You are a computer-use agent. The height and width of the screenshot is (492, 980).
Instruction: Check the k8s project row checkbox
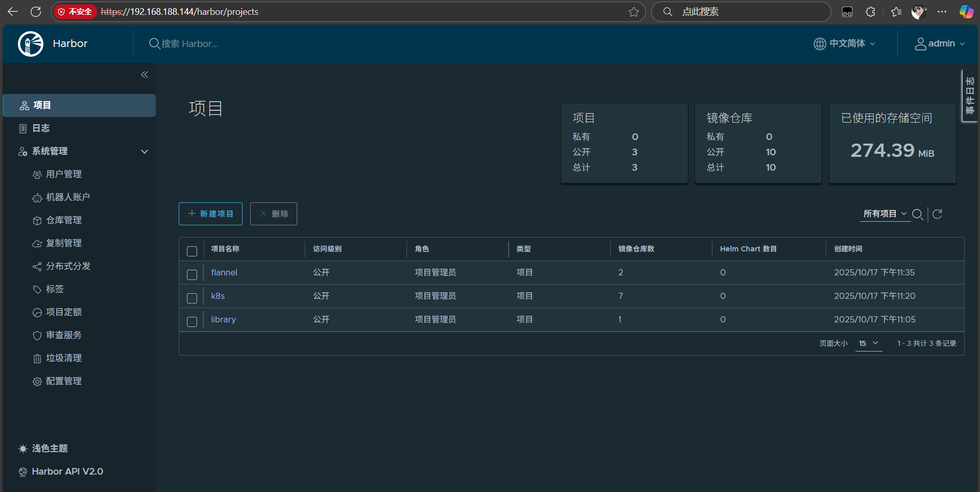(x=192, y=298)
